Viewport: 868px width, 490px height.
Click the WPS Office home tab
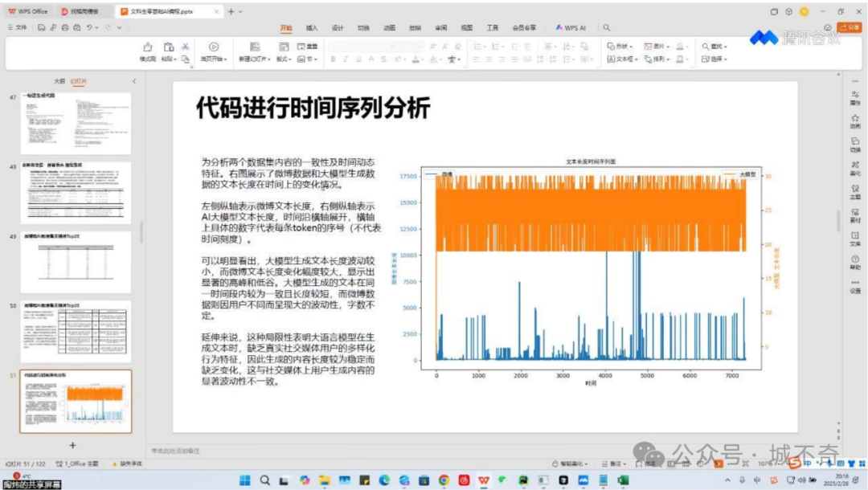coord(27,11)
